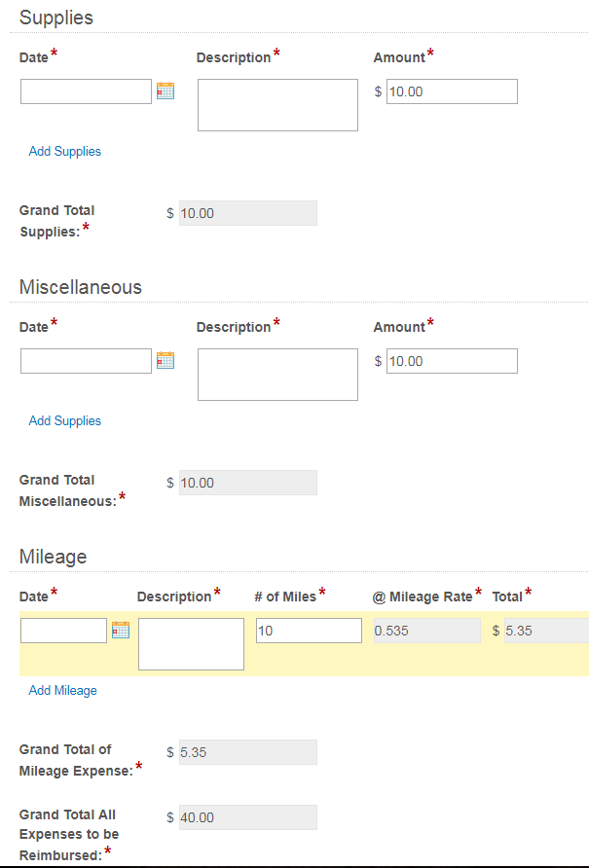589x868 pixels.
Task: Open the Mileage date calendar picker
Action: click(x=121, y=630)
